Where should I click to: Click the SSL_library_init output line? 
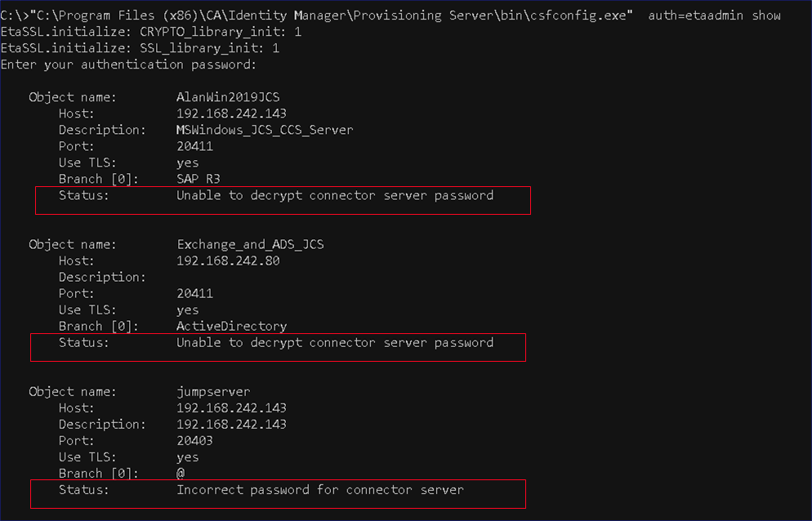(140, 48)
